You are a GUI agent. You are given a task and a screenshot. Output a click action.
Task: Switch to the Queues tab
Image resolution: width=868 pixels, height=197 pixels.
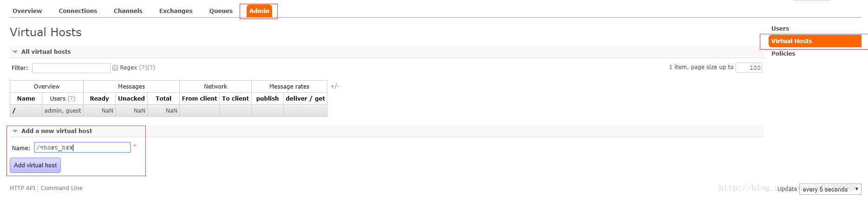(221, 11)
